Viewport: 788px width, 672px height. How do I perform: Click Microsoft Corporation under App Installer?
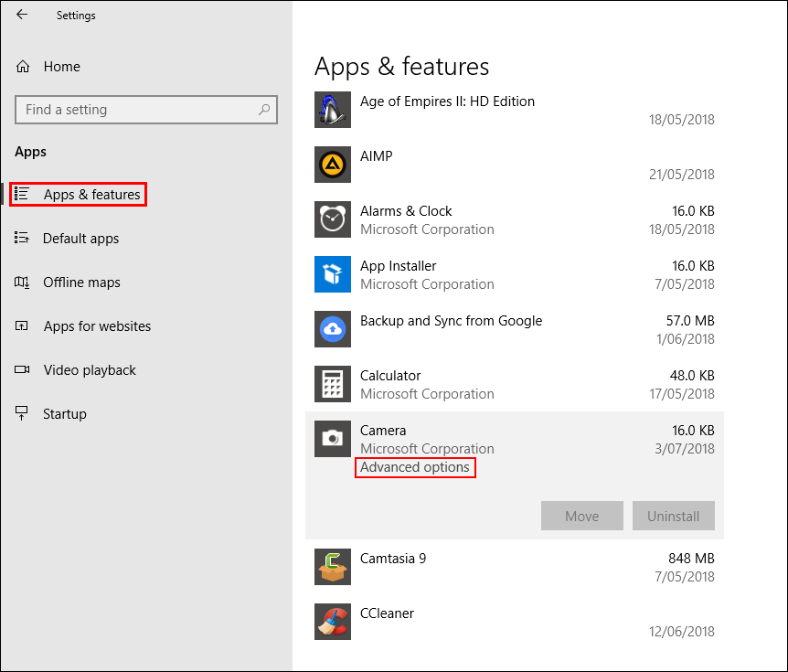427,284
